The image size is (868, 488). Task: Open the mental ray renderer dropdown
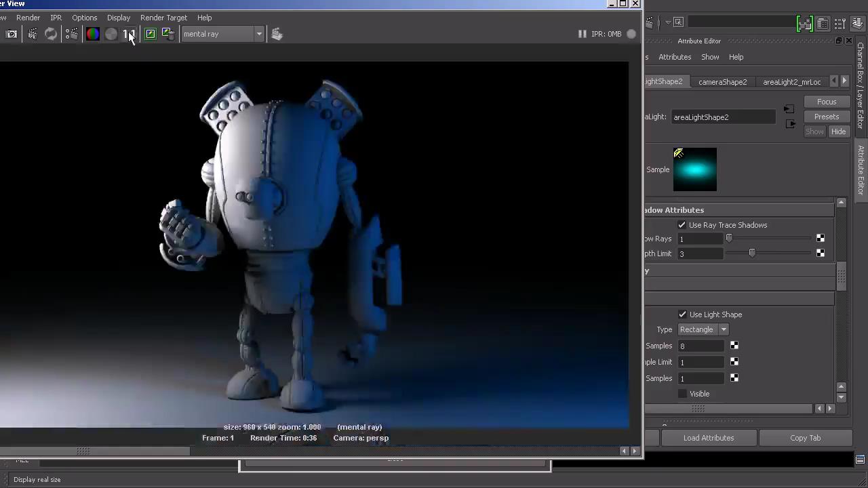[x=222, y=34]
